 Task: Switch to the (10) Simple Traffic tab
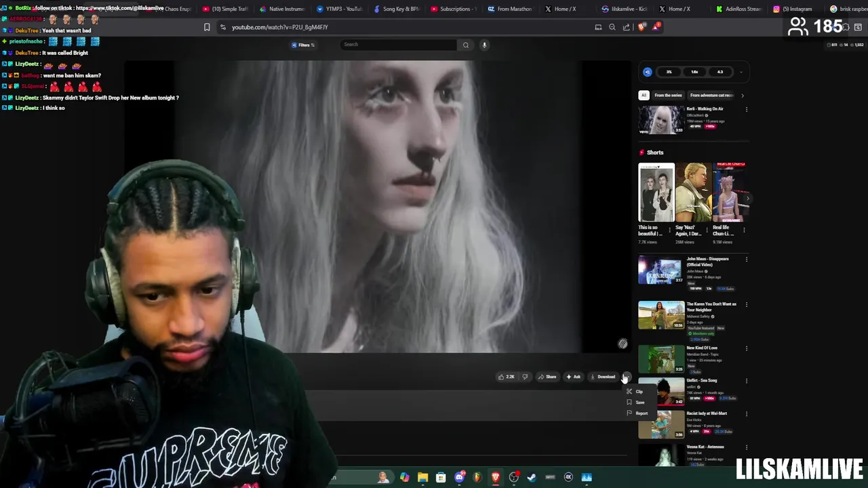225,9
